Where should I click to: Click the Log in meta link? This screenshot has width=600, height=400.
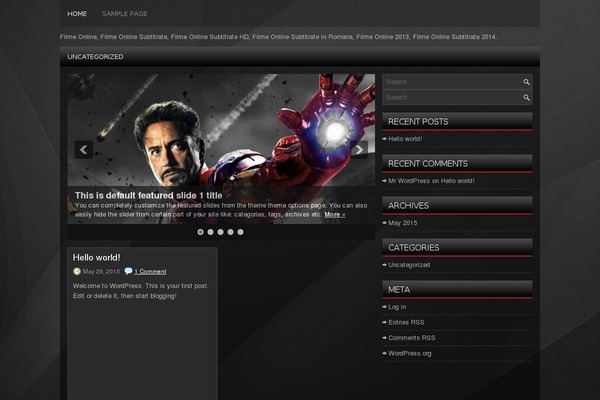[x=397, y=307]
